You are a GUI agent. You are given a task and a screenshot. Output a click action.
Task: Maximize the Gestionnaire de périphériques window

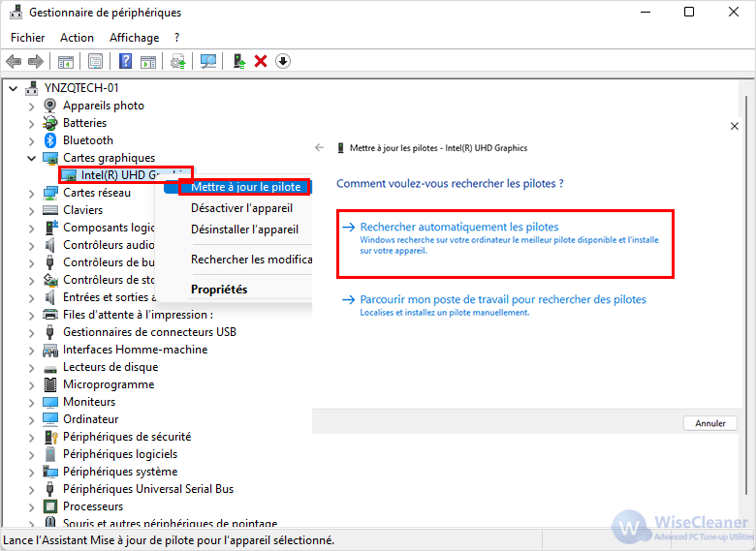[689, 12]
